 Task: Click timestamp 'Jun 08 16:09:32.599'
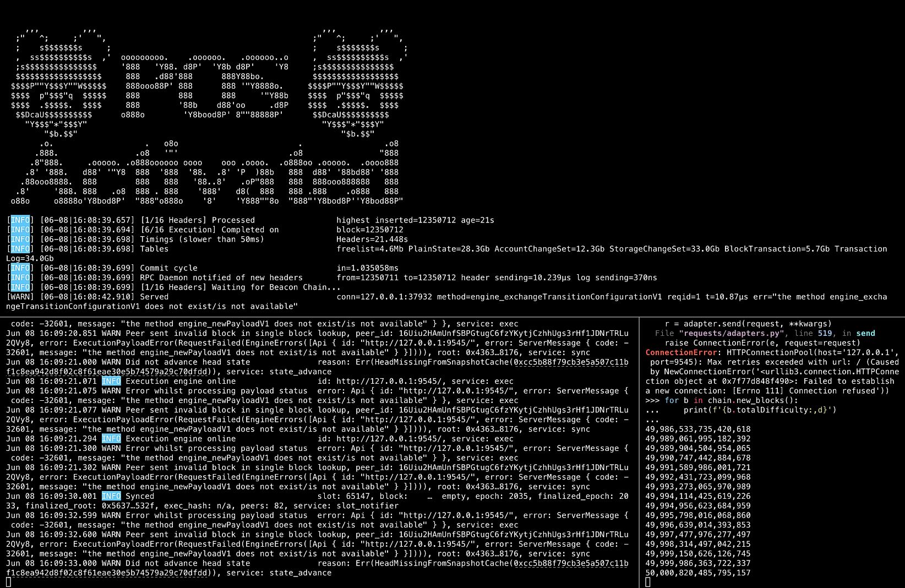51,515
